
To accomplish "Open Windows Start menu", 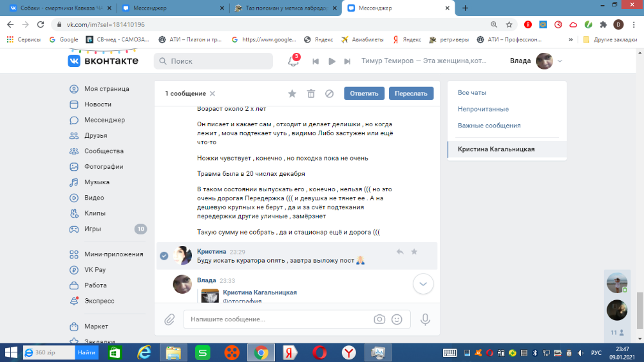I will pyautogui.click(x=11, y=352).
